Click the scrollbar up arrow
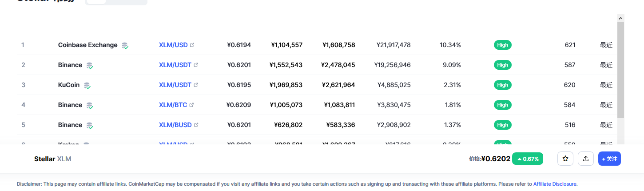This screenshot has height=191, width=644. coord(621,18)
